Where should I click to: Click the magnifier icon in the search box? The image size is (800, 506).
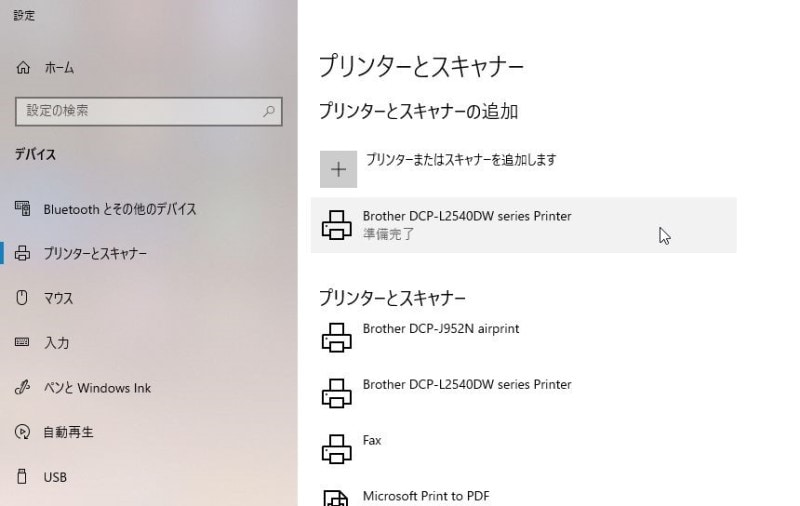[269, 111]
